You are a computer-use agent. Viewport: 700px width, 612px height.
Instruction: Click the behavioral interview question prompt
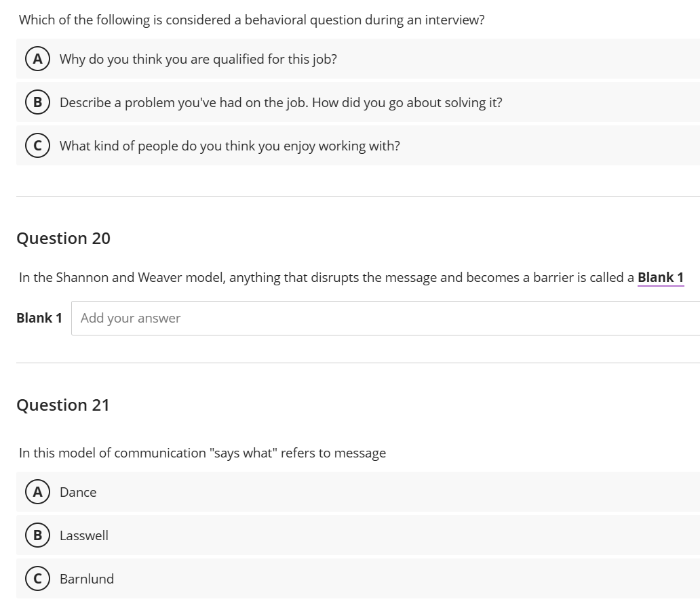point(251,20)
